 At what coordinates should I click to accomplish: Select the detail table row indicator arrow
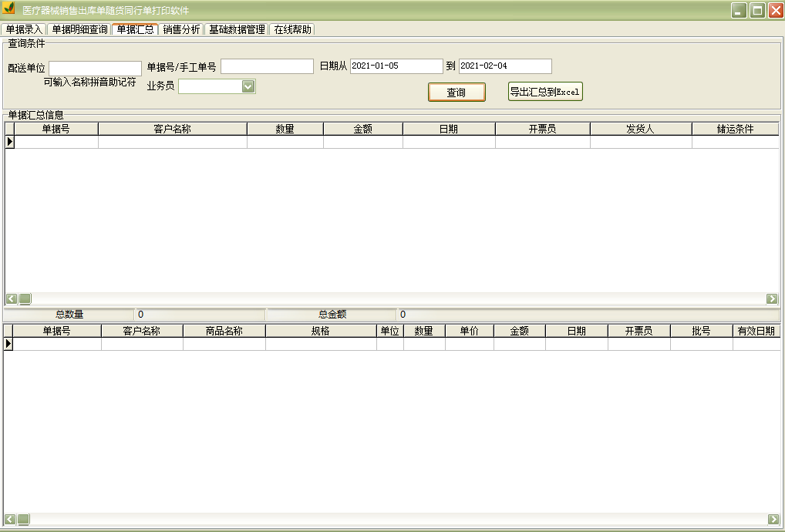8,344
